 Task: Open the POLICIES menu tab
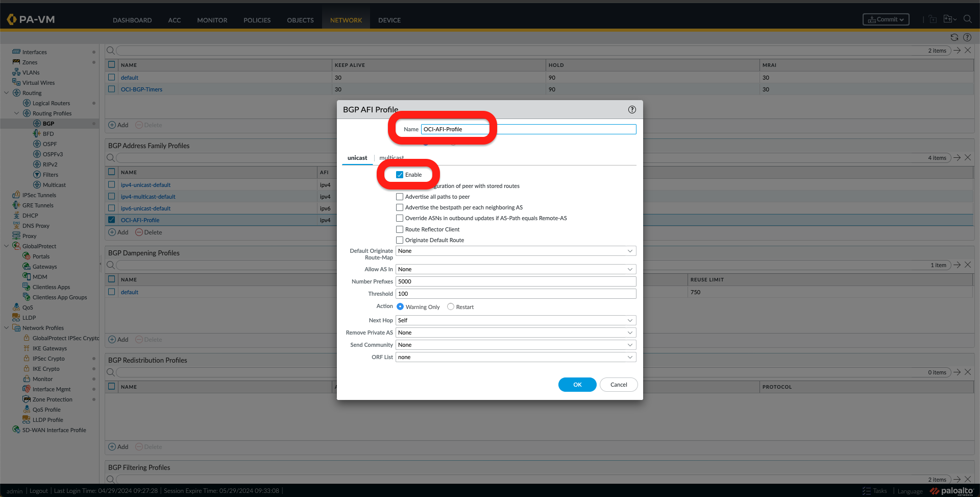tap(257, 20)
